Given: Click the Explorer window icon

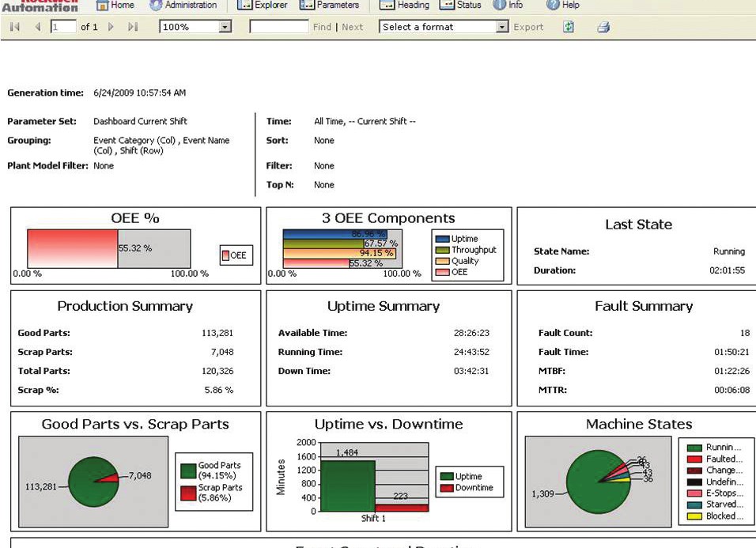Looking at the screenshot, I should pos(245,6).
